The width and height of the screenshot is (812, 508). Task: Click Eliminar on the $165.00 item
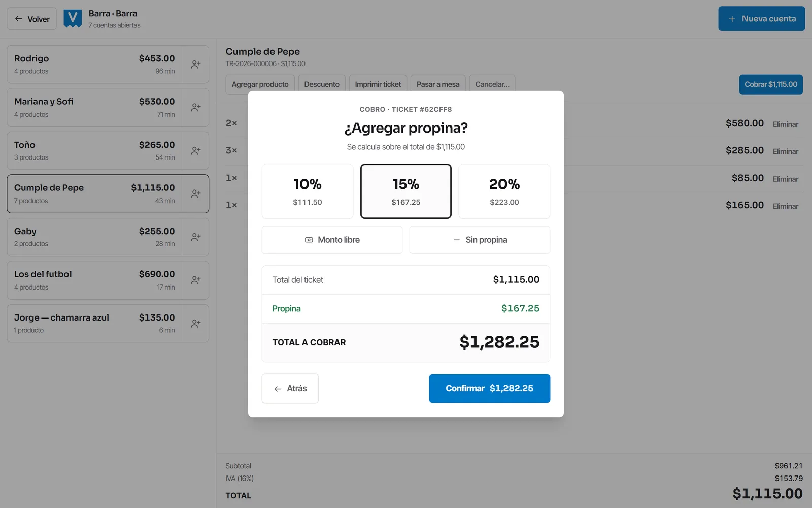pos(786,206)
